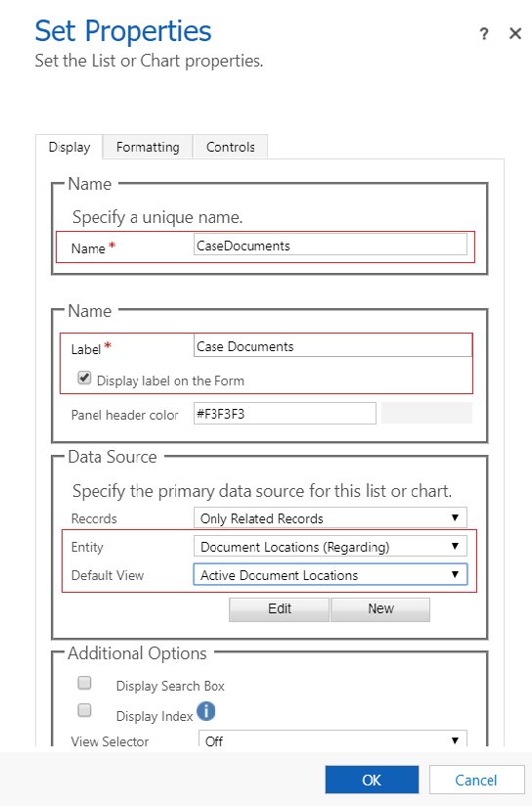Screen dimensions: 532x806
Task: Confirm with the OK button
Action: 372,780
